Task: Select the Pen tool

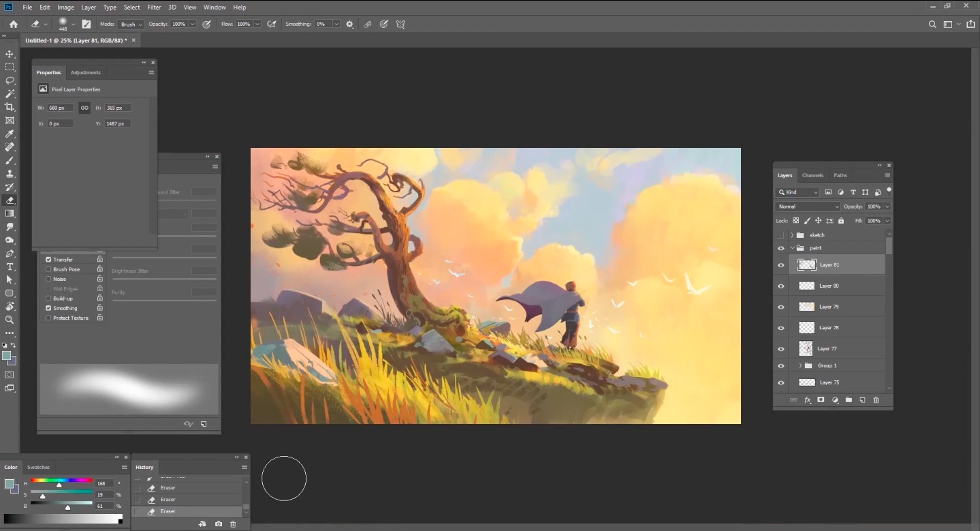Action: pos(10,253)
